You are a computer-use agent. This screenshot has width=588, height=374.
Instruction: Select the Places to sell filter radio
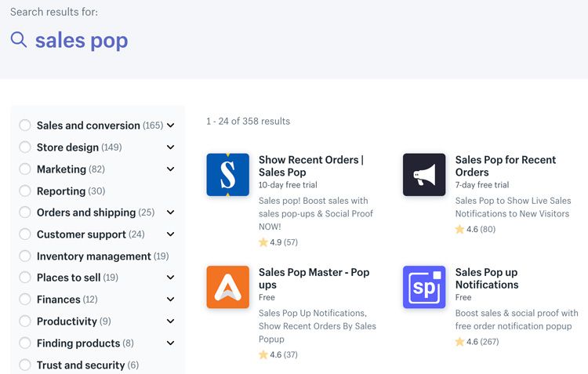(25, 278)
